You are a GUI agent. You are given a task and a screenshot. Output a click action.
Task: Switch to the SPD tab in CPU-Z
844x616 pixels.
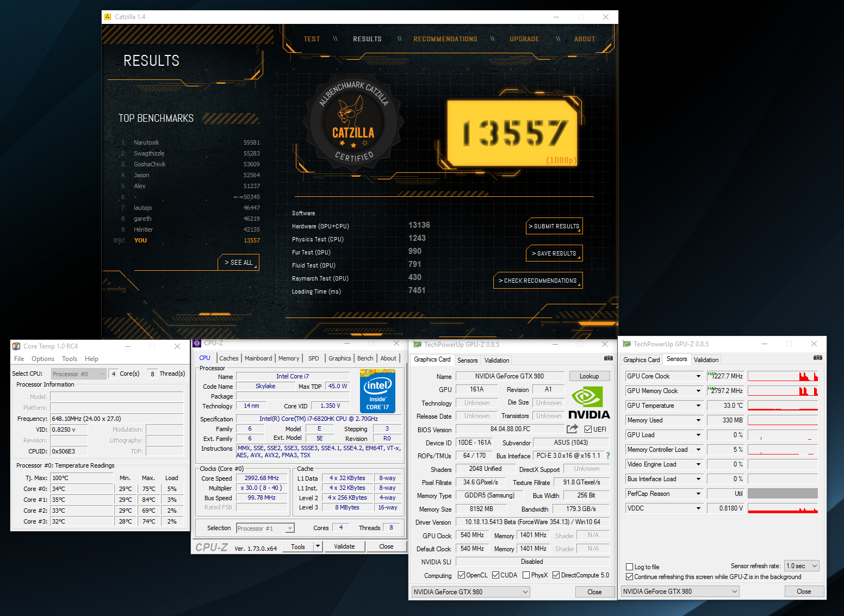click(314, 358)
